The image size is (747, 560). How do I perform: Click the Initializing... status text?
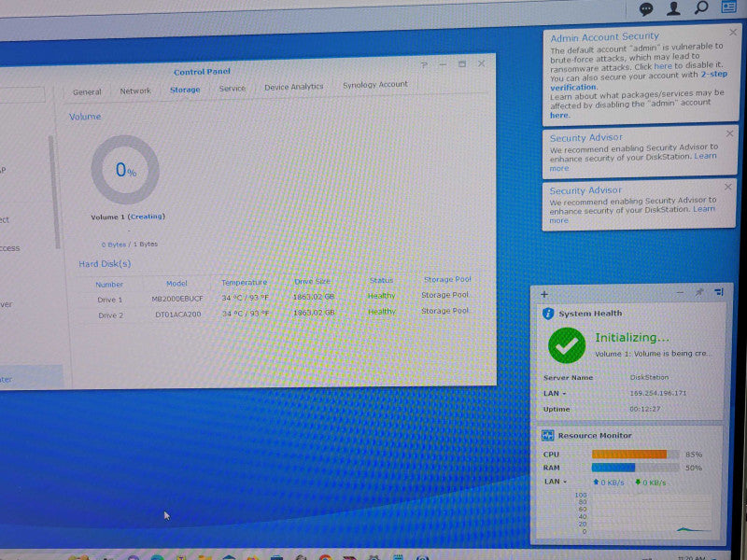point(632,338)
